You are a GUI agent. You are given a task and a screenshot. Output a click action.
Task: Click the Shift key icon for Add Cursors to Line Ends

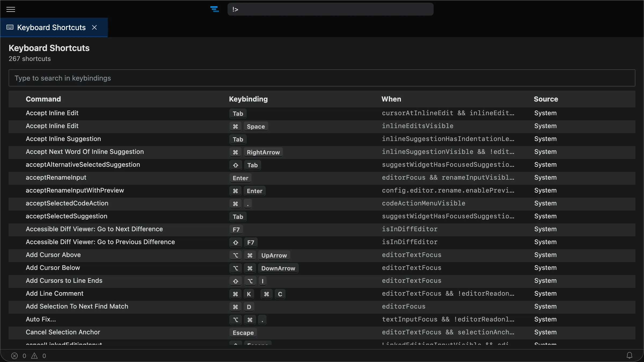point(236,281)
